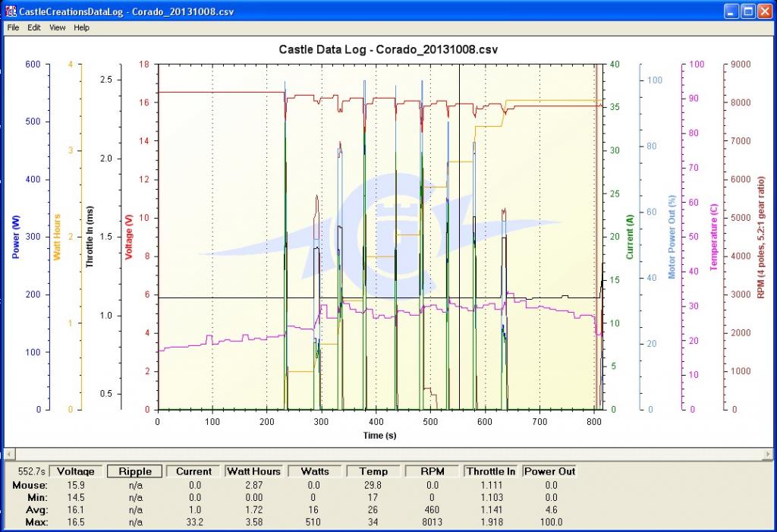Open the Help menu
777x532 pixels.
(x=81, y=27)
